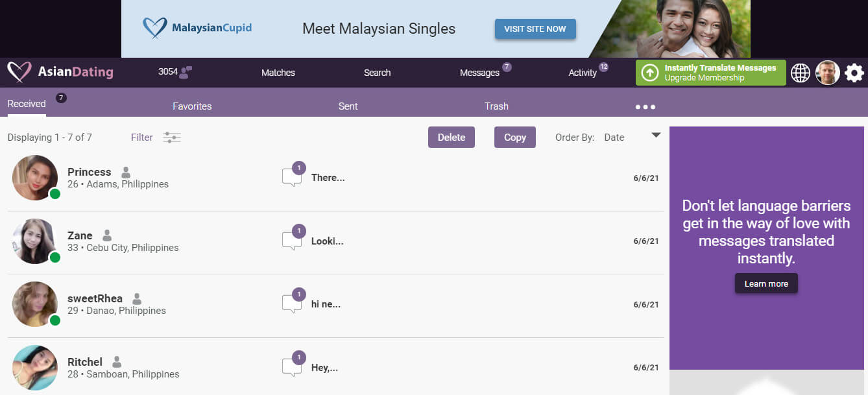The image size is (868, 395).
Task: Click the person icon next to Ritchel
Action: pyautogui.click(x=117, y=362)
